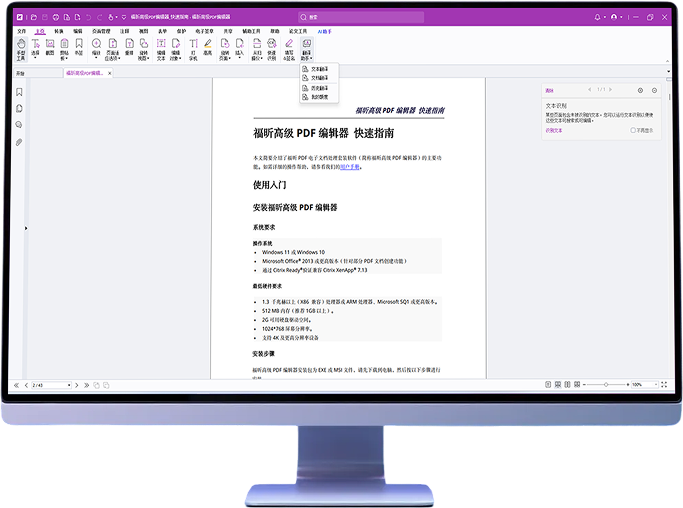Click the open-folder icon in title bar
This screenshot has width=683, height=508.
(x=34, y=17)
